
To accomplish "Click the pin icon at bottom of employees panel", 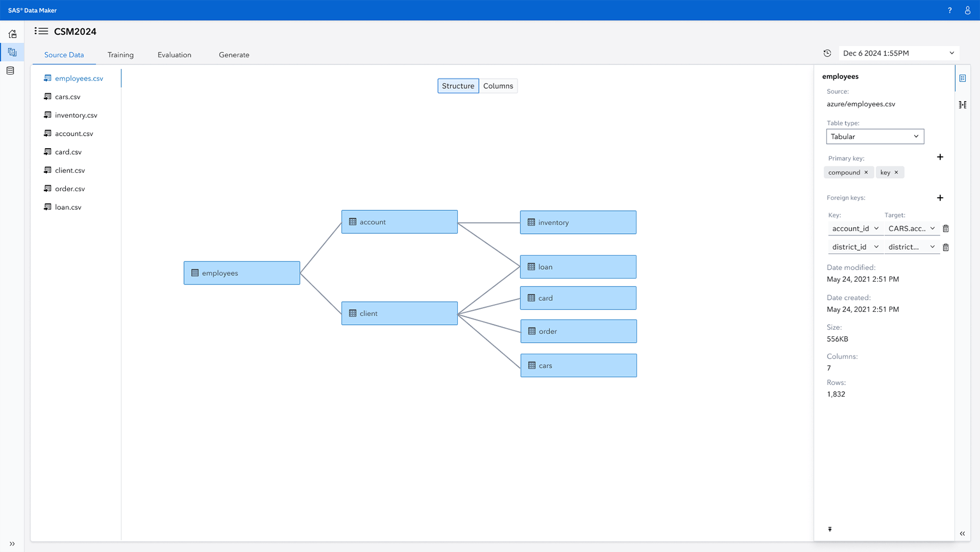I will [x=830, y=529].
